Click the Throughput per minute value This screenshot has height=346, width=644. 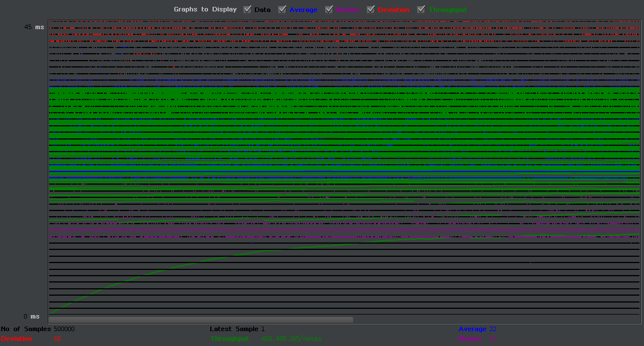[291, 339]
